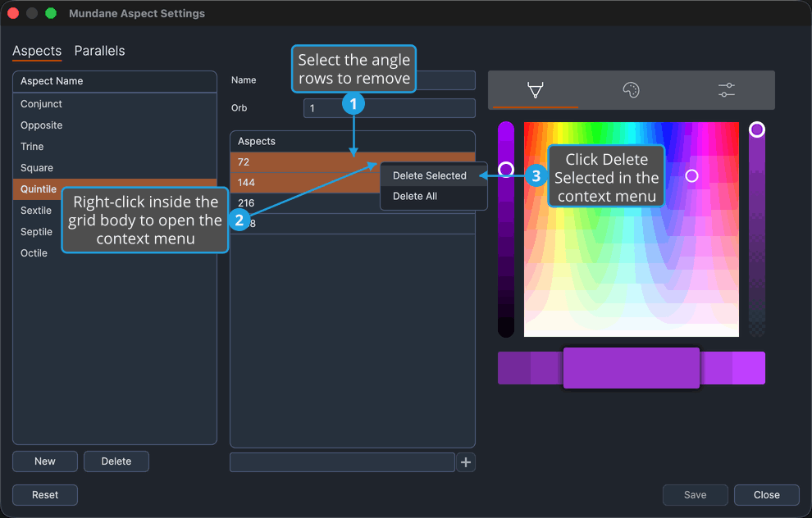Screen dimensions: 812x518
Task: Click the Reset button
Action: pos(45,495)
